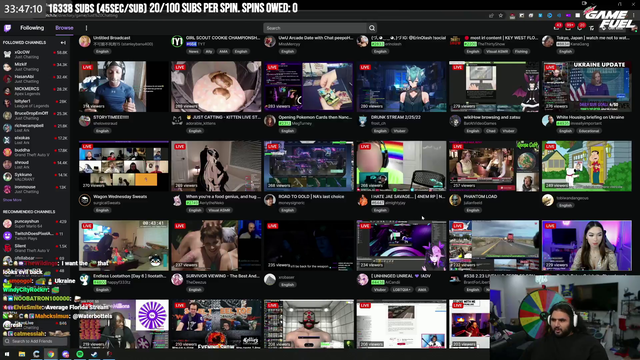Image resolution: width=640 pixels, height=360 pixels.
Task: Open the DRUNK STREAM 2/25/22 title
Action: [x=396, y=117]
